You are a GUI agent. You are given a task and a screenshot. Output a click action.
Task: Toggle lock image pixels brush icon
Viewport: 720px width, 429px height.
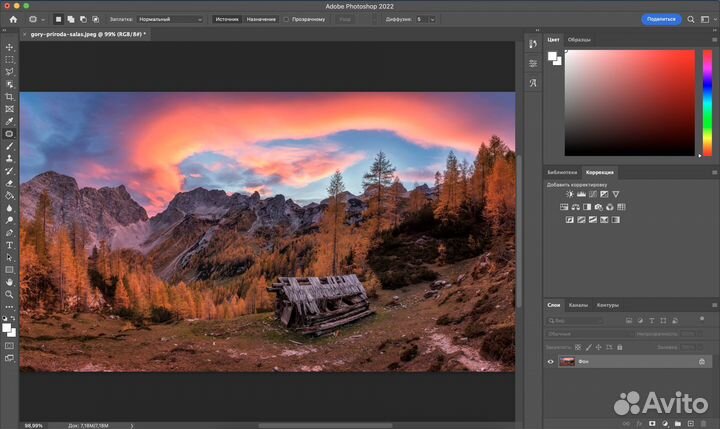click(588, 348)
